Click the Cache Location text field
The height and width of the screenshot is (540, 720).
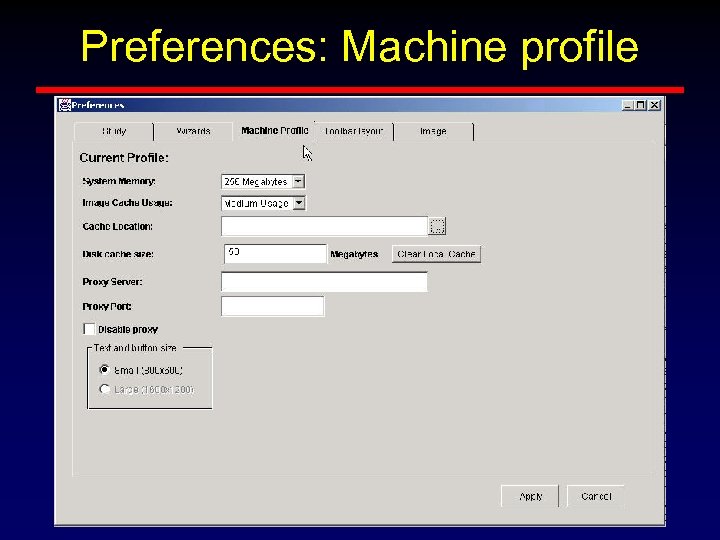pyautogui.click(x=324, y=226)
